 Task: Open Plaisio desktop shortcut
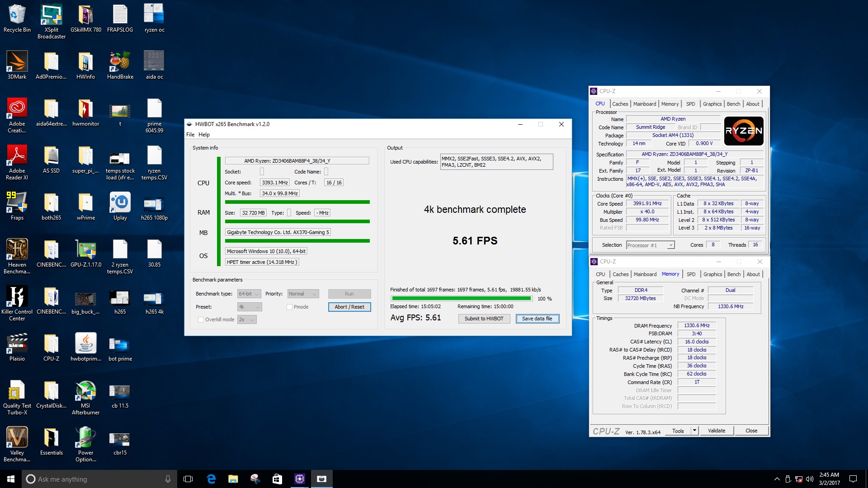(x=17, y=347)
